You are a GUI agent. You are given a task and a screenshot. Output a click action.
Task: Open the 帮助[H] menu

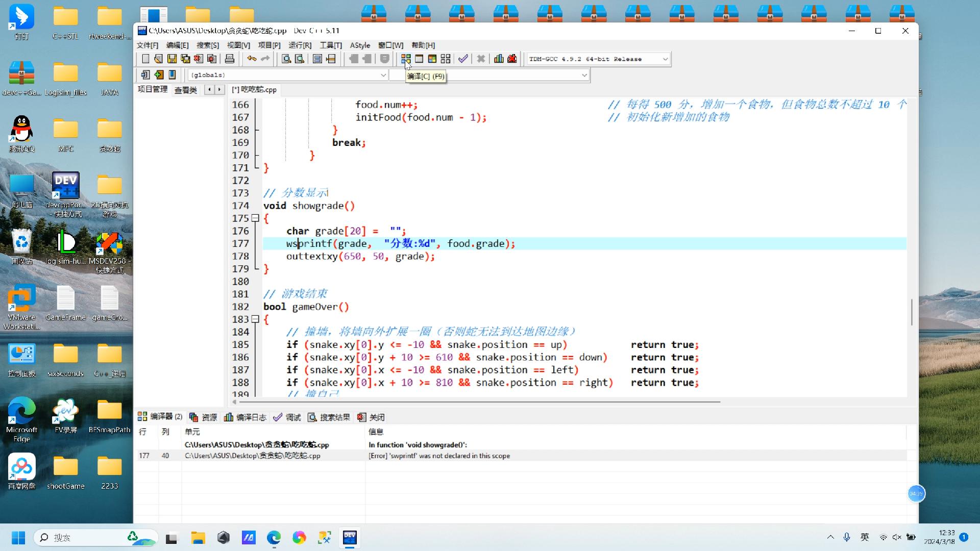click(x=423, y=45)
